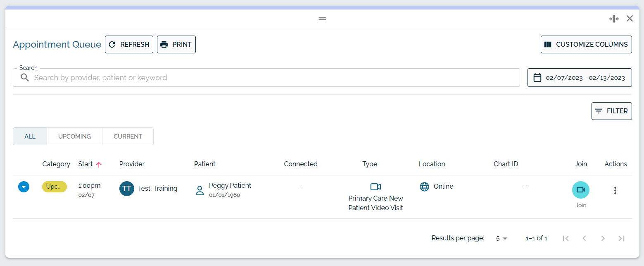This screenshot has height=266, width=644.
Task: Click the teal Join video camera icon
Action: (581, 190)
